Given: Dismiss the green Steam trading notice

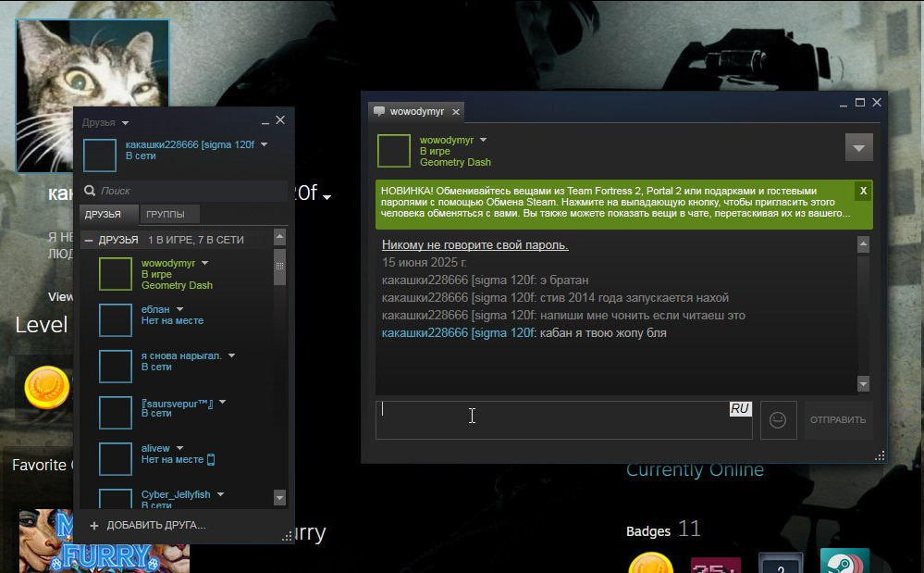Looking at the screenshot, I should (862, 191).
